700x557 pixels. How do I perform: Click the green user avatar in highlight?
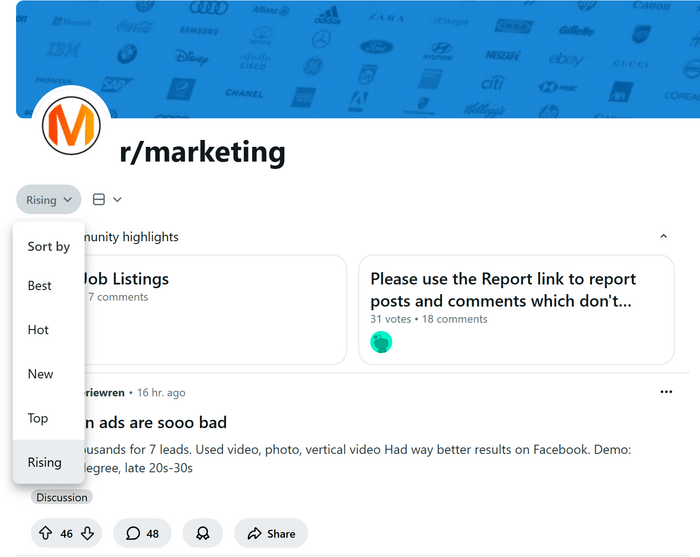point(381,342)
